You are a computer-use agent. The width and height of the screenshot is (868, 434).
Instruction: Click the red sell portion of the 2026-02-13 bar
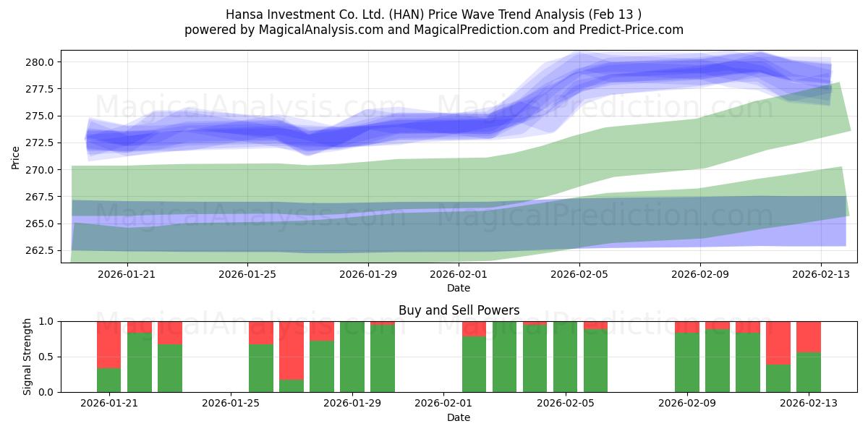(808, 337)
